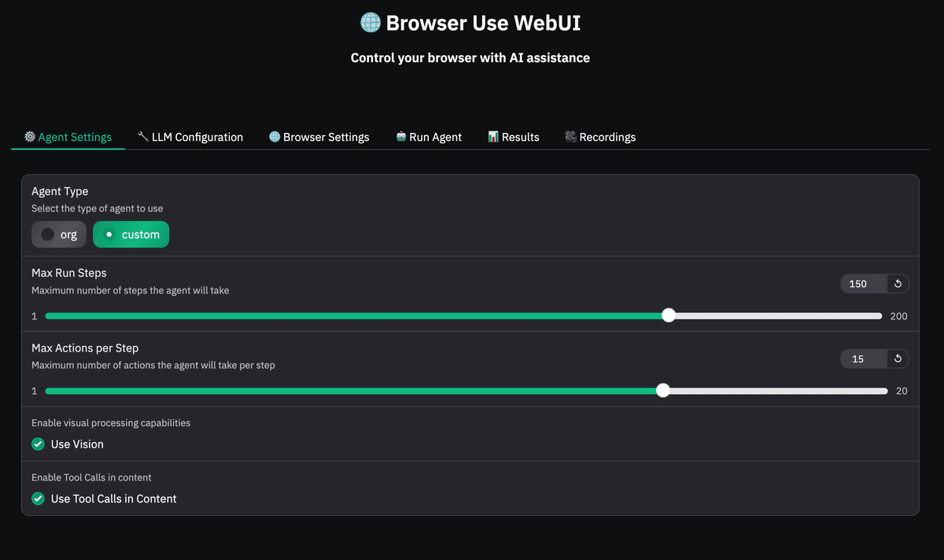Click the 'Browser Use WebUI' heading text
Screen dimensions: 944x560
tap(483, 23)
